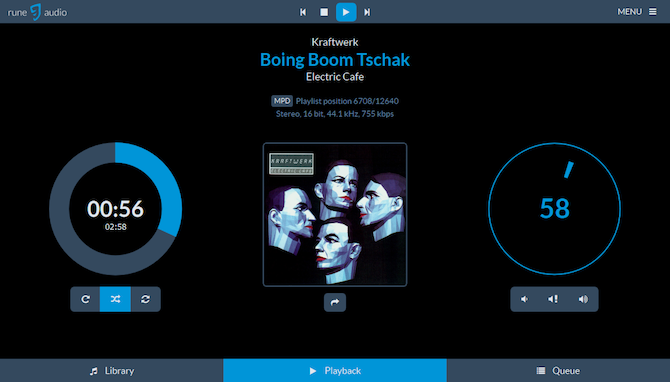
Task: Raise volume with the volume up icon
Action: [583, 299]
